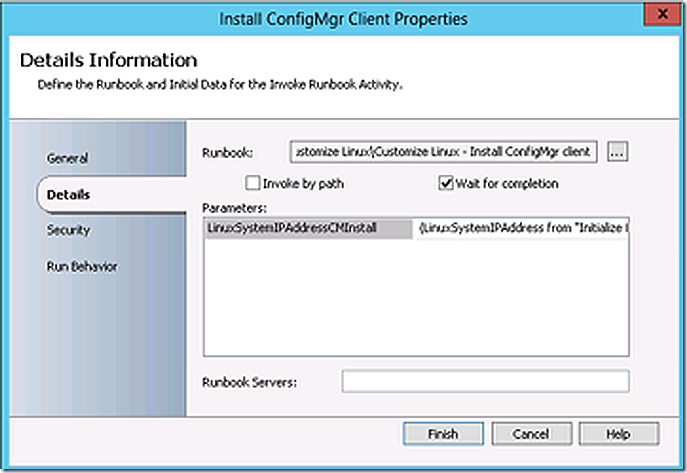Click into the Runbook path field
The width and height of the screenshot is (687, 473).
[x=443, y=152]
